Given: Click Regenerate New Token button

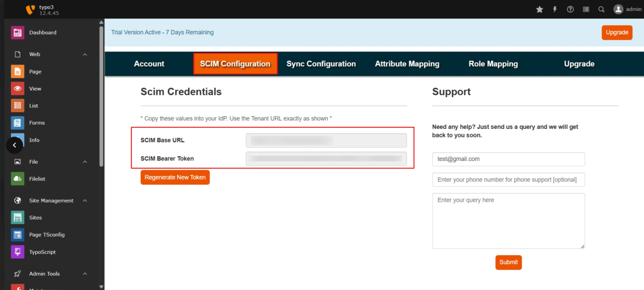Looking at the screenshot, I should coord(175,177).
